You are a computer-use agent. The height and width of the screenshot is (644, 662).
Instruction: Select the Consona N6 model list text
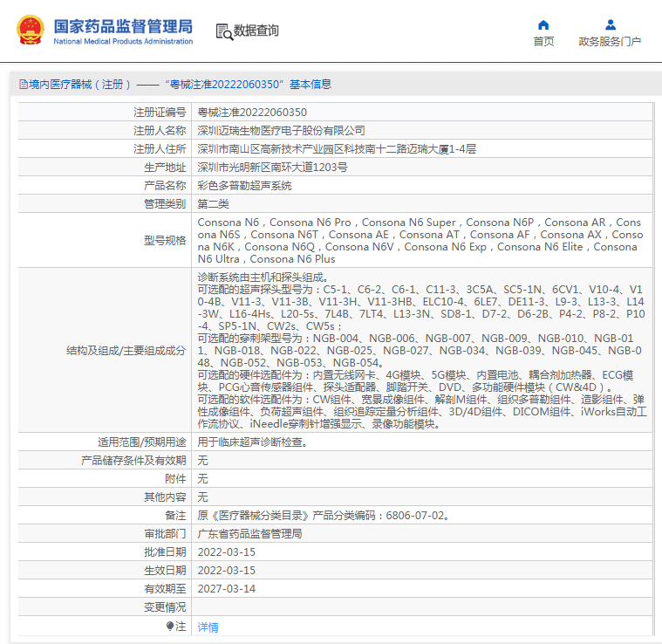coord(420,240)
